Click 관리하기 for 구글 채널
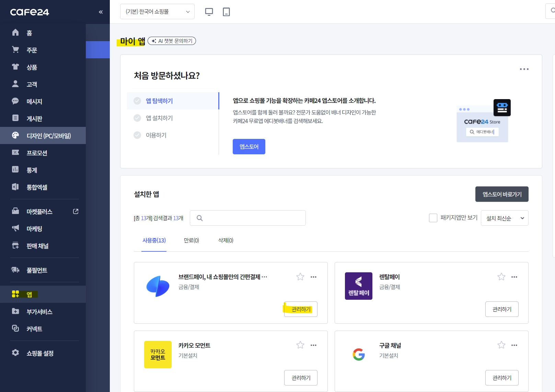The image size is (555, 392). 502,378
